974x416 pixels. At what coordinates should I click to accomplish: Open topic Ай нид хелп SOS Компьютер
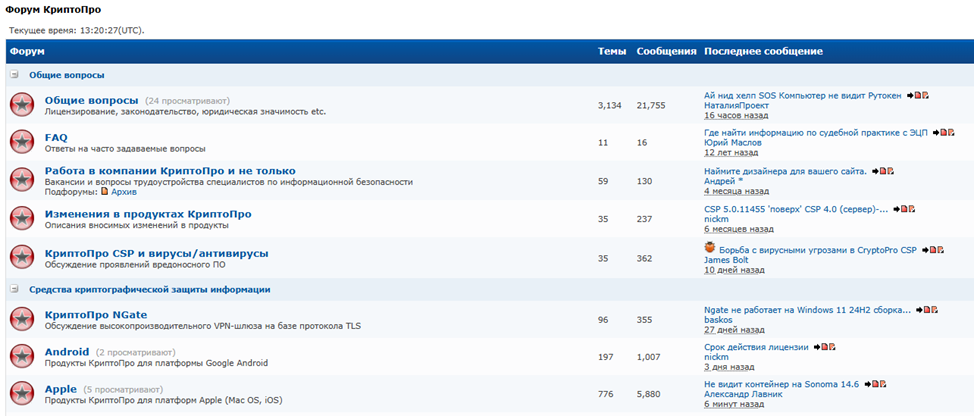pyautogui.click(x=803, y=96)
